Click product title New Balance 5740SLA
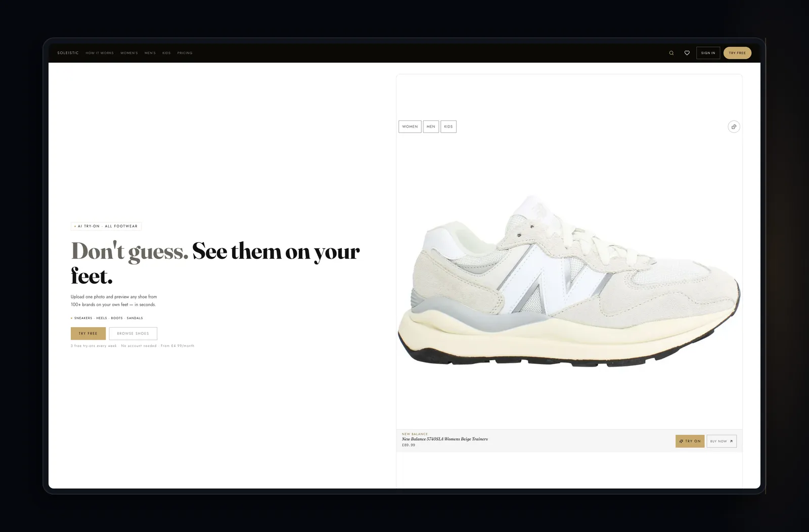Image resolution: width=809 pixels, height=532 pixels. click(445, 439)
